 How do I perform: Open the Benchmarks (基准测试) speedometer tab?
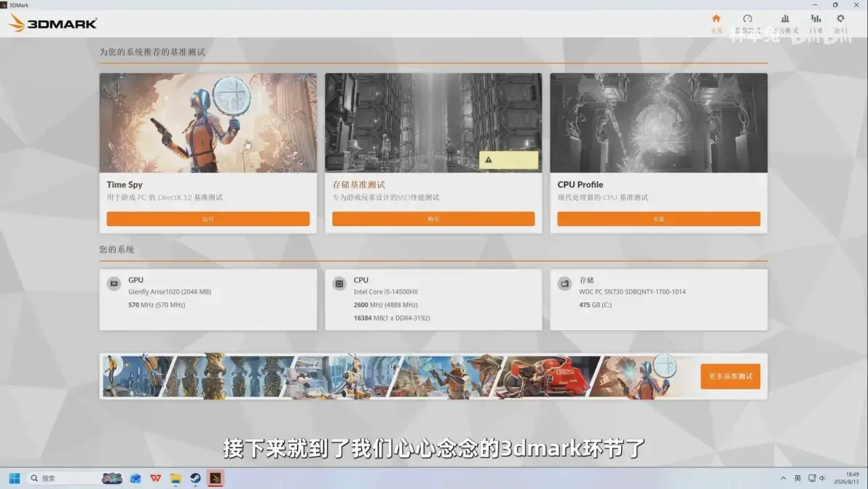tap(748, 24)
